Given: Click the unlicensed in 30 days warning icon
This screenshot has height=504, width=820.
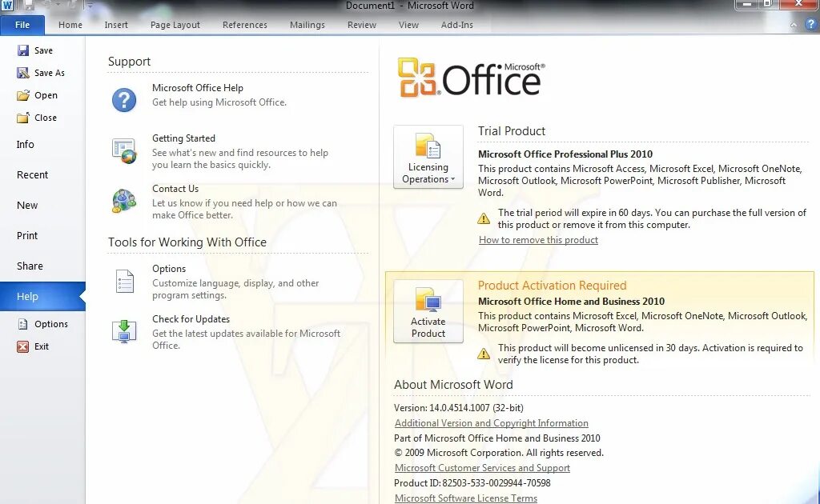Looking at the screenshot, I should pos(484,354).
